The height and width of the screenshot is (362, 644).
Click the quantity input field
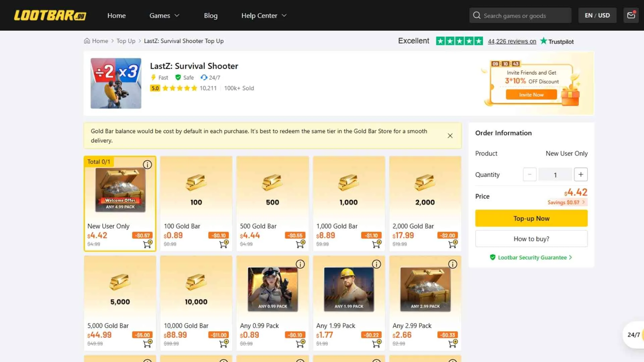click(x=555, y=175)
